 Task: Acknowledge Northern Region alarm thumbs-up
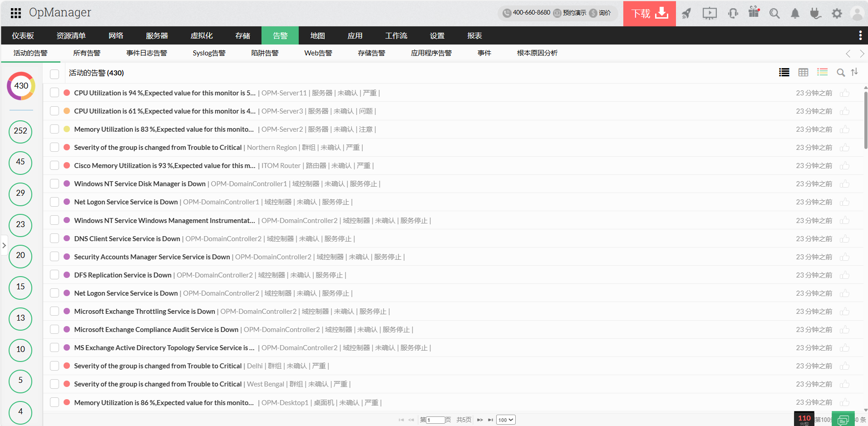(844, 148)
